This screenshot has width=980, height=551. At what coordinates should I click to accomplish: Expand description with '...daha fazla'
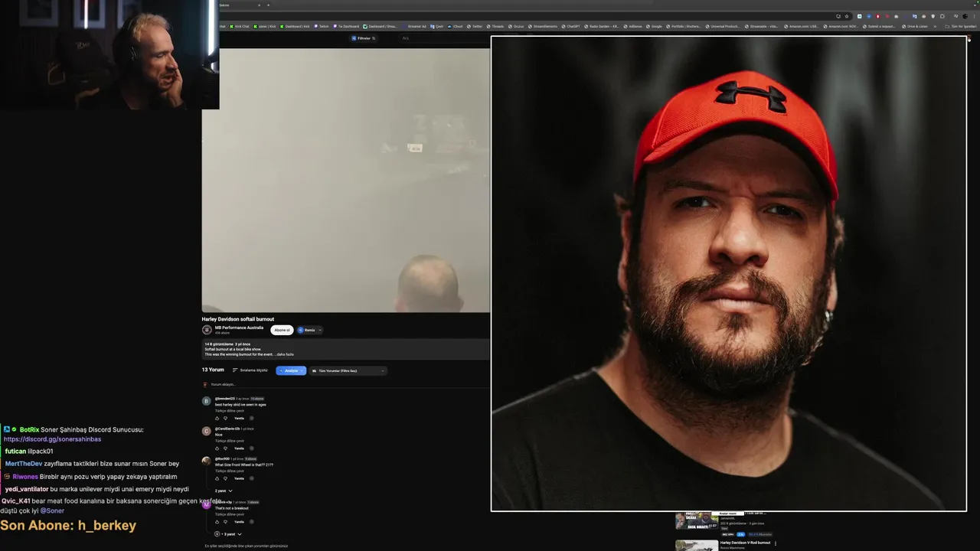click(285, 354)
